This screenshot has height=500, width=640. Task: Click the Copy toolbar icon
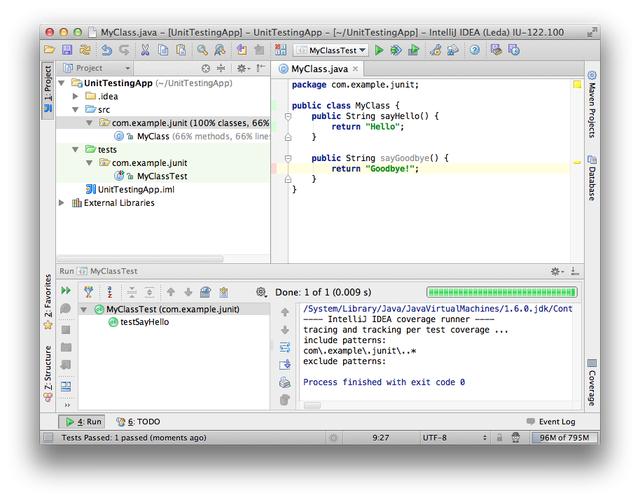tap(163, 50)
